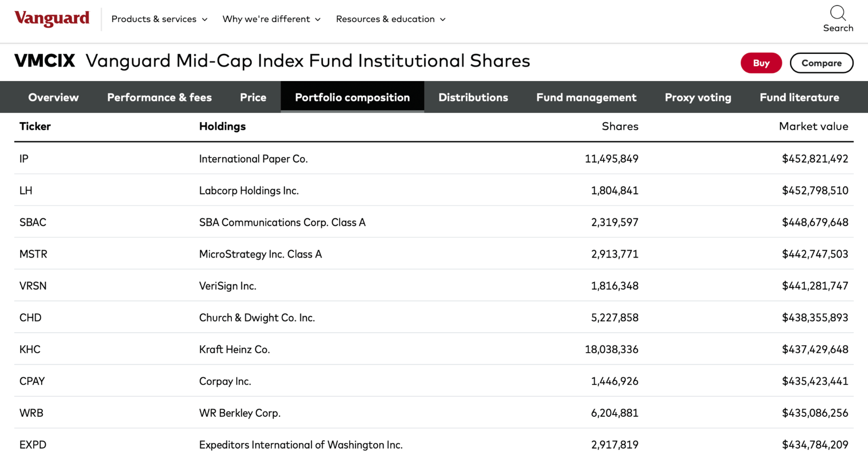
Task: View the Fund management tab
Action: (x=586, y=97)
